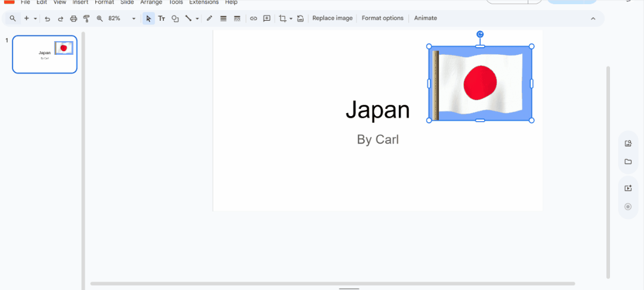
Task: Collapse the toolbar with chevron
Action: click(593, 18)
